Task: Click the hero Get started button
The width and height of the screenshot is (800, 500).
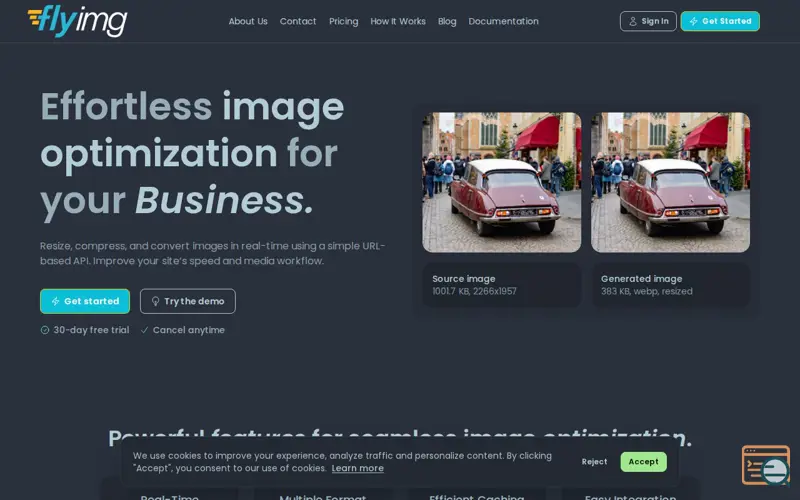Action: (85, 301)
